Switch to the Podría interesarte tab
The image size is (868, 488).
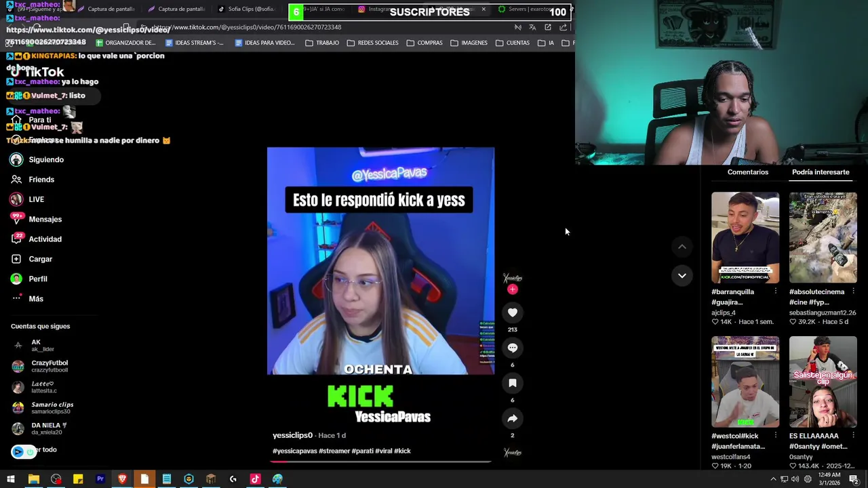[821, 172]
